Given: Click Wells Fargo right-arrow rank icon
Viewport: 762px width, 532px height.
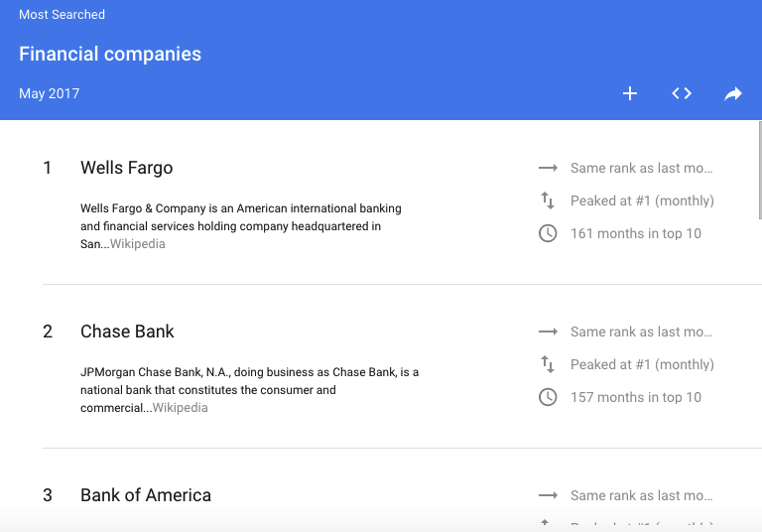Looking at the screenshot, I should [548, 169].
